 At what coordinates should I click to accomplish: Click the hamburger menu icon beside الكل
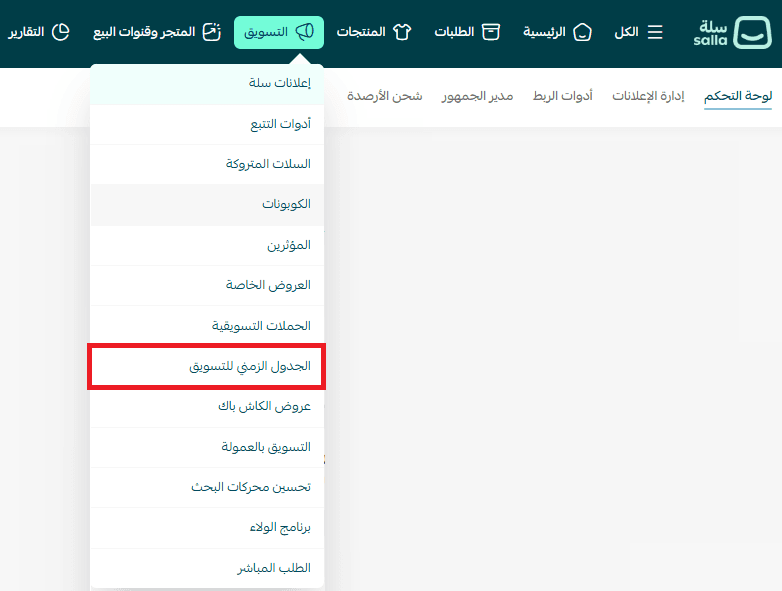[x=655, y=32]
